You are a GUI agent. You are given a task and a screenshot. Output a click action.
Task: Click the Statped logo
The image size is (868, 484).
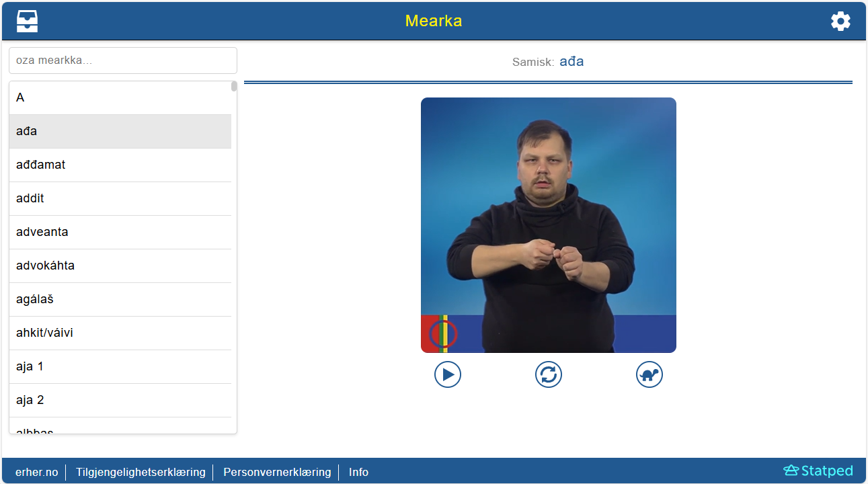pos(818,471)
